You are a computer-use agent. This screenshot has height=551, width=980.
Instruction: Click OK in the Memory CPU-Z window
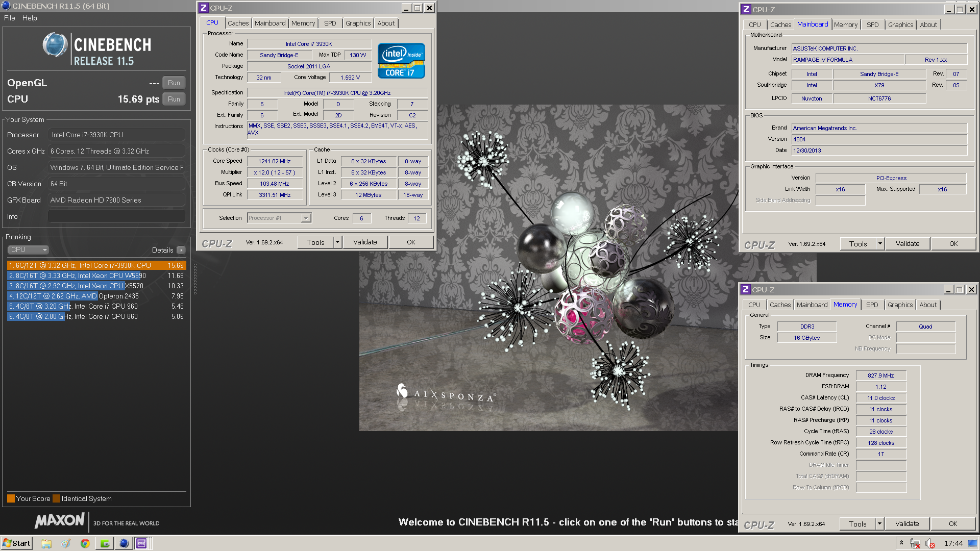953,524
